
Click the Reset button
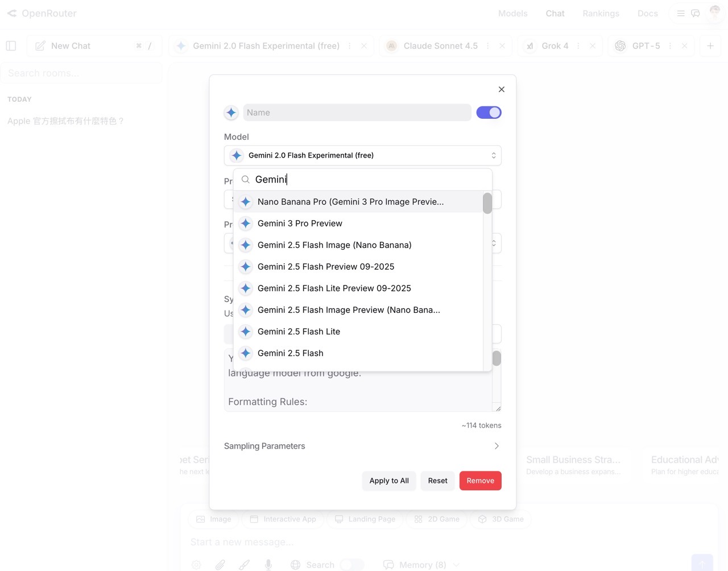click(x=437, y=481)
